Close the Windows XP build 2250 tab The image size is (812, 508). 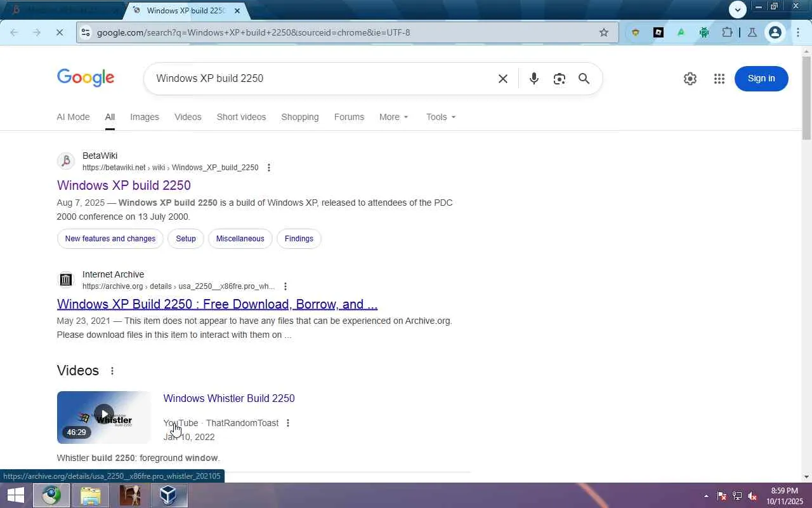click(237, 11)
